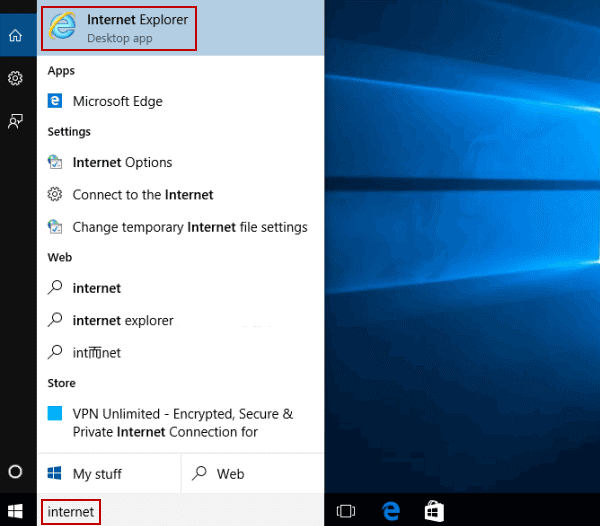
Task: Open Task View on the taskbar
Action: click(x=346, y=511)
